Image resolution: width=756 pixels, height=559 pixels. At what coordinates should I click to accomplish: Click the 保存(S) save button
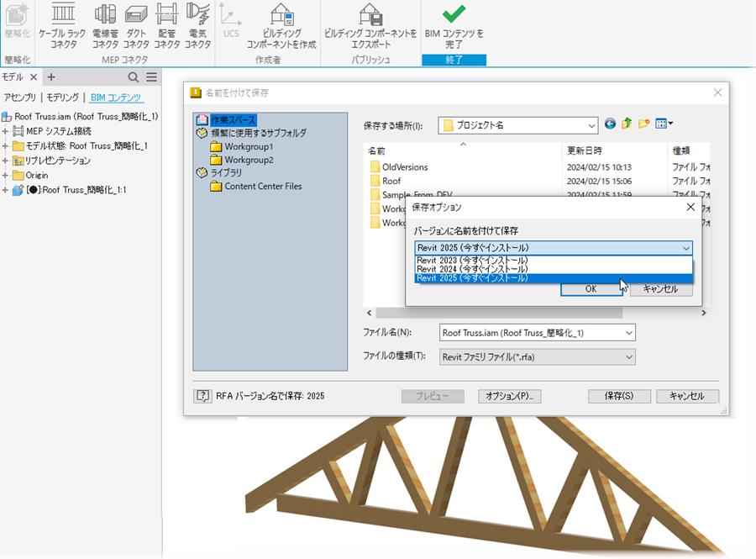[x=619, y=396]
